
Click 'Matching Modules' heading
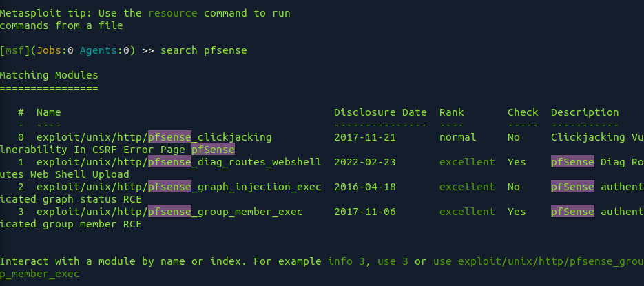[49, 75]
